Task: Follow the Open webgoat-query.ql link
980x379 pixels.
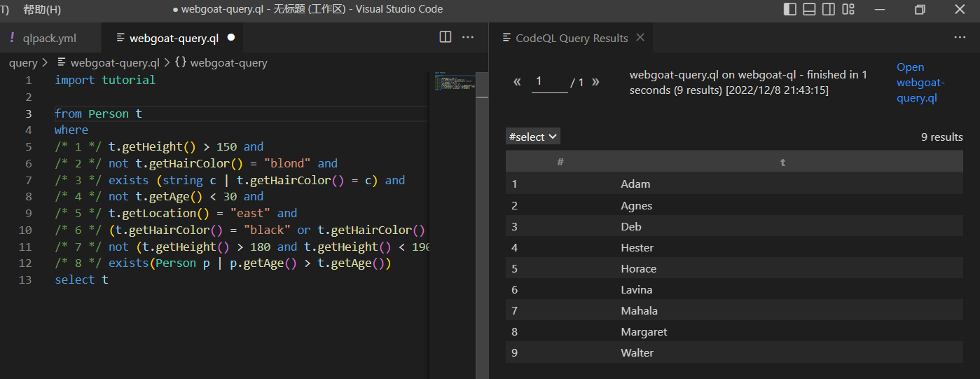Action: coord(920,82)
